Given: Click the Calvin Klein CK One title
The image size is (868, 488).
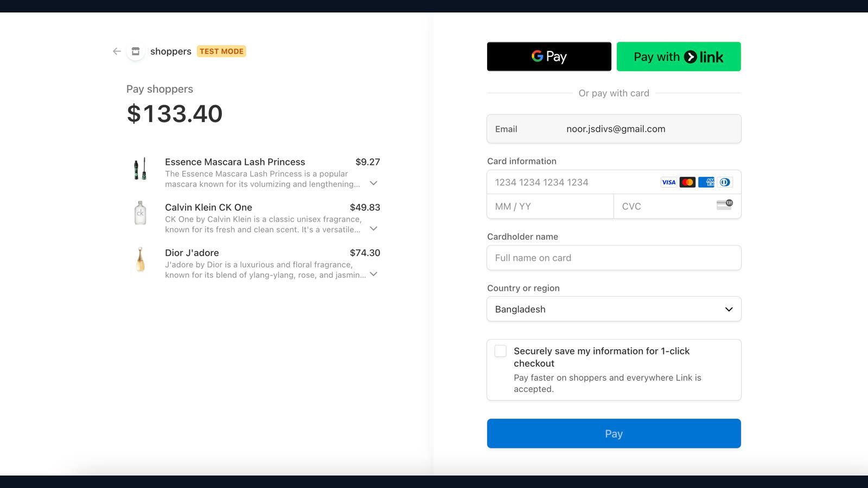Looking at the screenshot, I should [x=208, y=208].
